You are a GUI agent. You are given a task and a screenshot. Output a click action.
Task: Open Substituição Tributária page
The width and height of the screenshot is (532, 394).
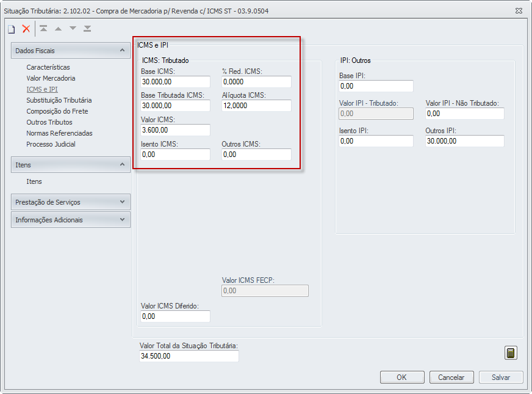point(59,100)
